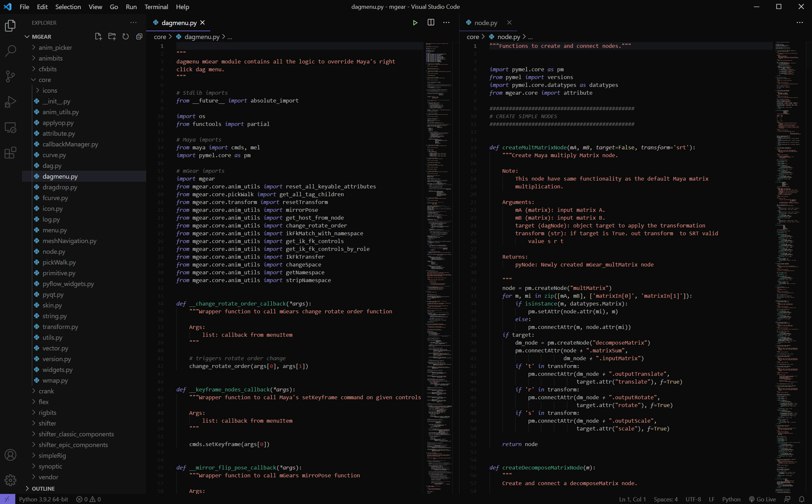Screen dimensions: 812x504
Task: Run the Python file with play icon
Action: [415, 23]
